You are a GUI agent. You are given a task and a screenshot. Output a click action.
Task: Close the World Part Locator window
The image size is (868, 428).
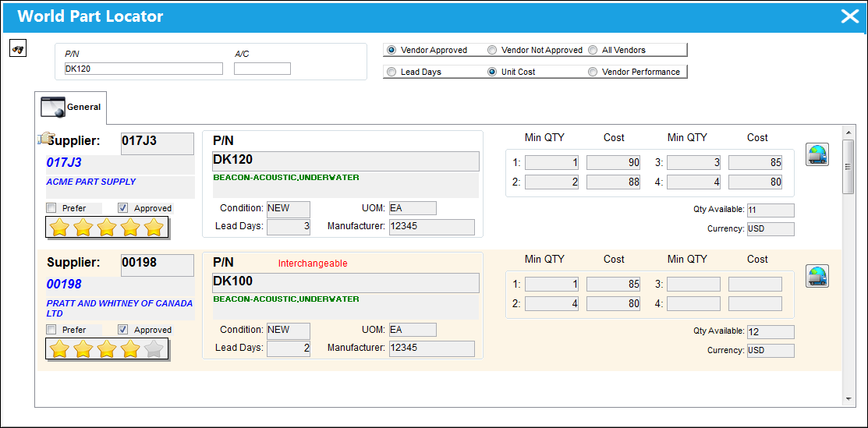(849, 16)
